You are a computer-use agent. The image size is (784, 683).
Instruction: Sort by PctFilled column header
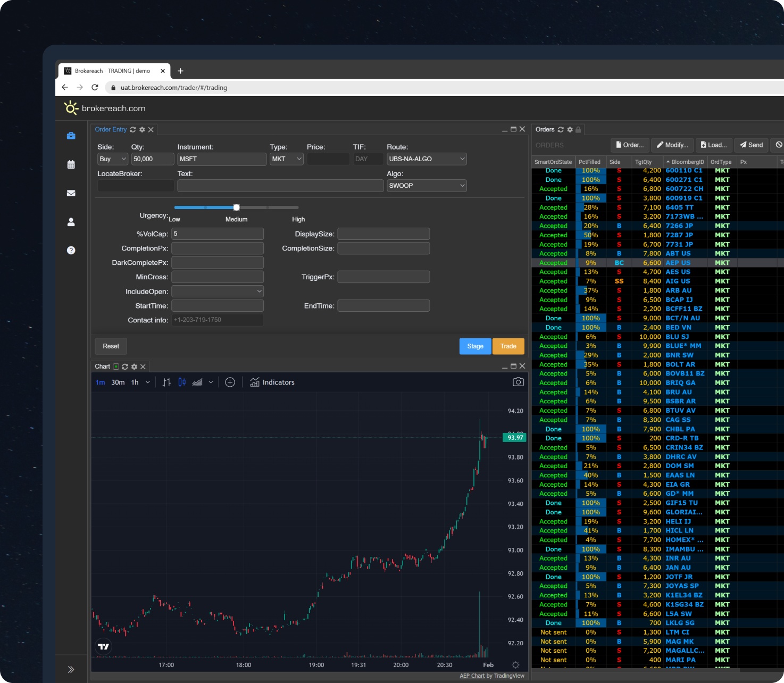[589, 162]
